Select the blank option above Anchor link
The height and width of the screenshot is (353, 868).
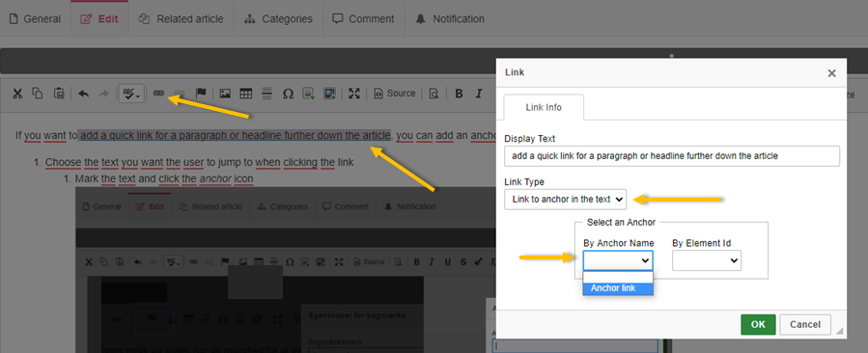pos(618,277)
